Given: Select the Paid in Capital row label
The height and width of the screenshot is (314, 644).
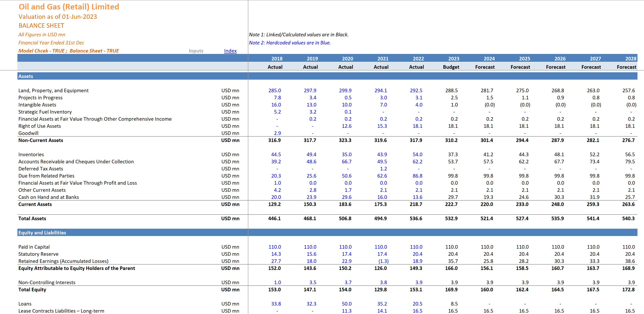Looking at the screenshot, I should [x=34, y=247].
